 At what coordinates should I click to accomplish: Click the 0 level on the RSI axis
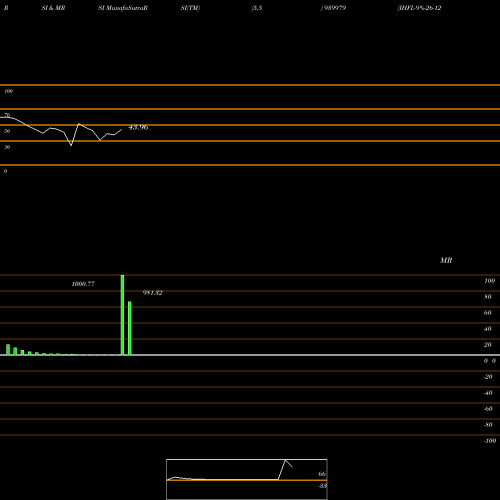[x=5, y=171]
